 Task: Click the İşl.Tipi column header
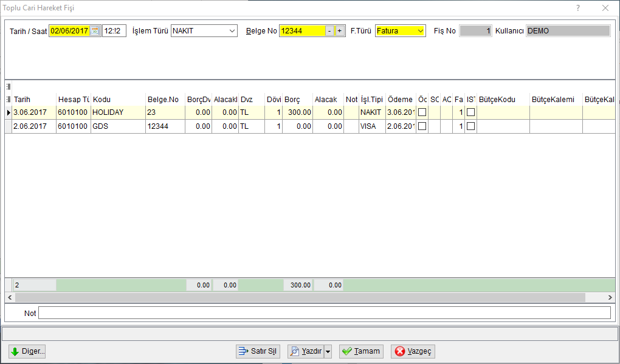click(372, 100)
